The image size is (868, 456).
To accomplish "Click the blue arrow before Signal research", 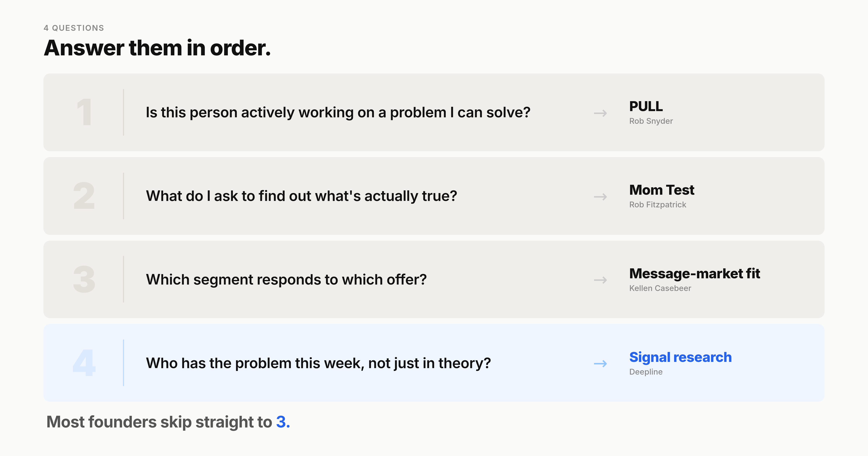I will point(600,364).
